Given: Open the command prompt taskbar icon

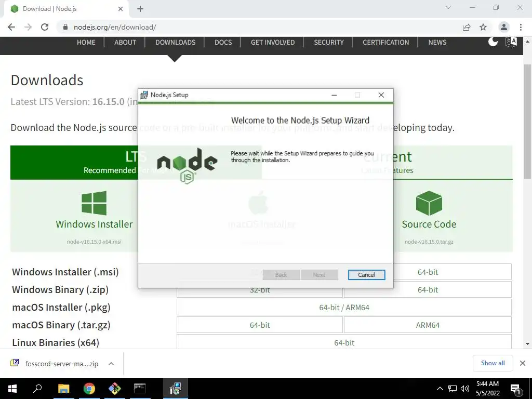Looking at the screenshot, I should (x=140, y=389).
